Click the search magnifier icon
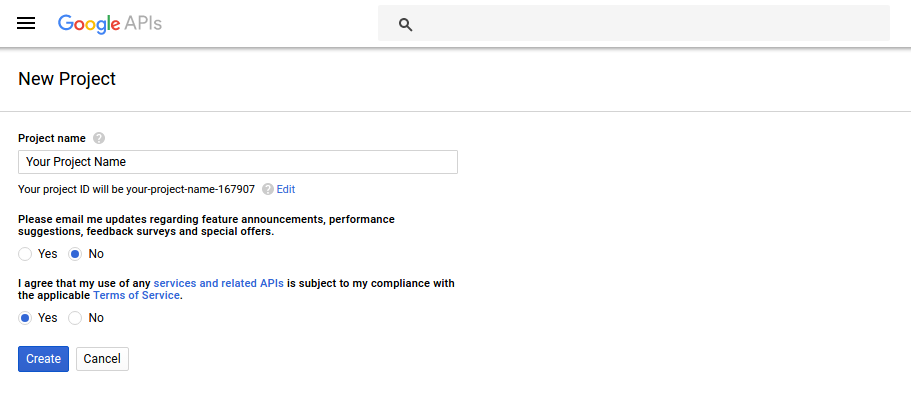Viewport: 911px width, 420px height. coord(405,24)
